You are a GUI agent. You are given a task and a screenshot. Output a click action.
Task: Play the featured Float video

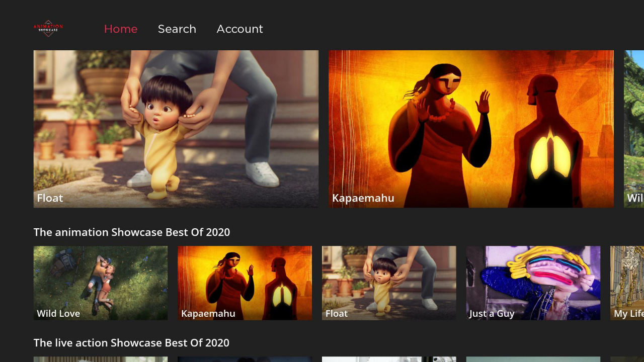pos(176,129)
